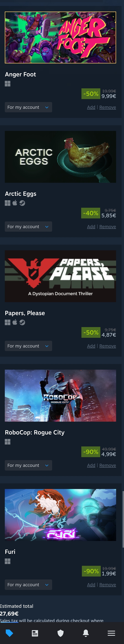Screen dimensions: 124x644
Task: Open the Furi game banner image
Action: (60, 515)
